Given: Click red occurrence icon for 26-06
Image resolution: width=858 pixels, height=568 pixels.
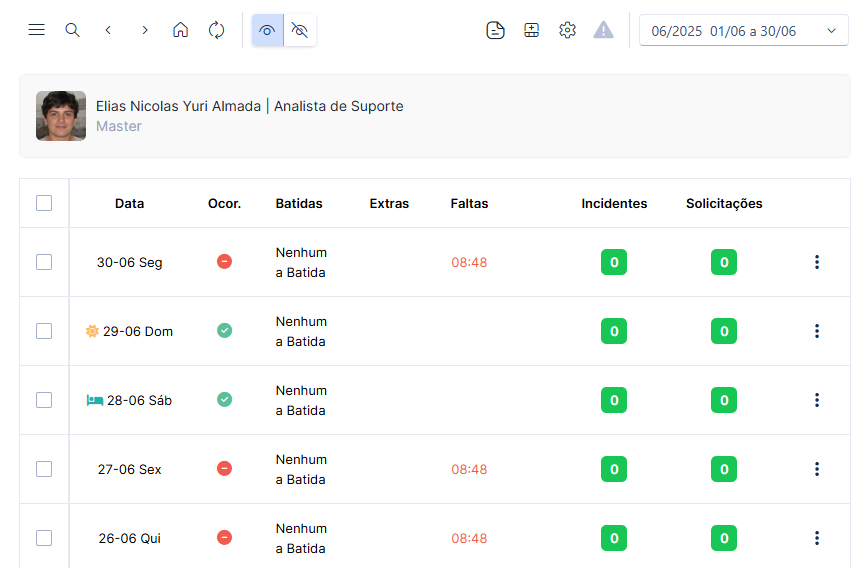Looking at the screenshot, I should point(224,537).
